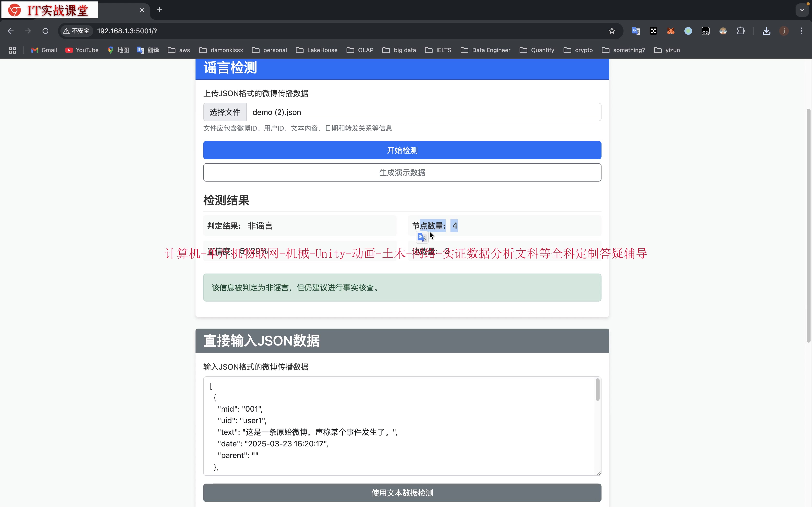Click the Google Translate extension icon
The height and width of the screenshot is (507, 812).
click(636, 31)
